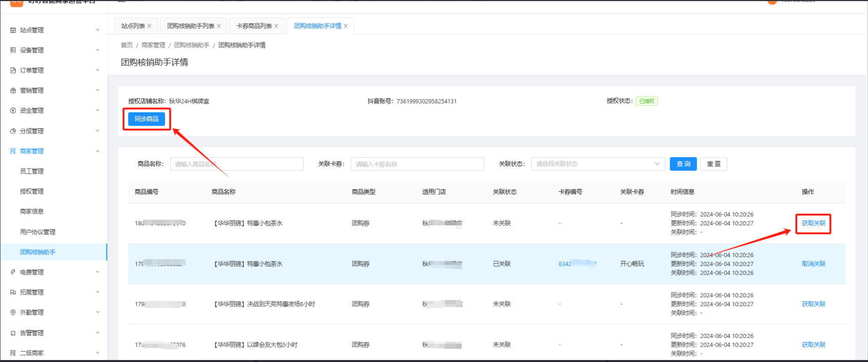The image size is (868, 362).
Task: Focus the 商品名称 search field
Action: tap(236, 164)
